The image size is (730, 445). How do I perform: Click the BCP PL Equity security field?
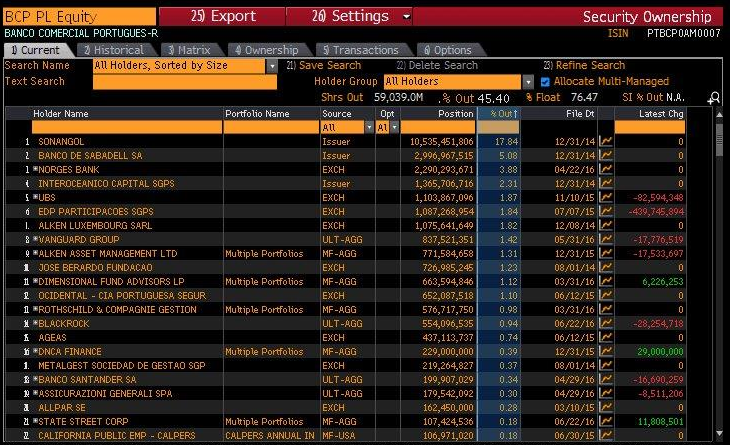point(80,17)
